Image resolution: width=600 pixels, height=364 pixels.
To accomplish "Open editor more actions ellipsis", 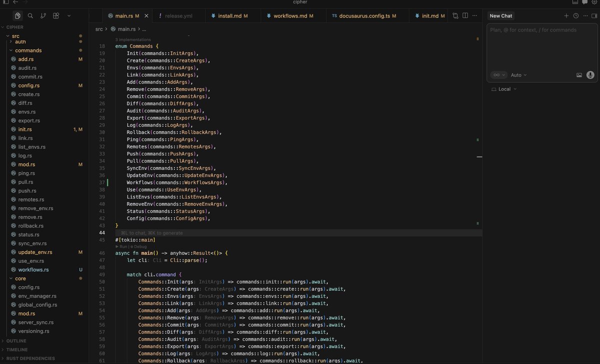I will coord(475,16).
